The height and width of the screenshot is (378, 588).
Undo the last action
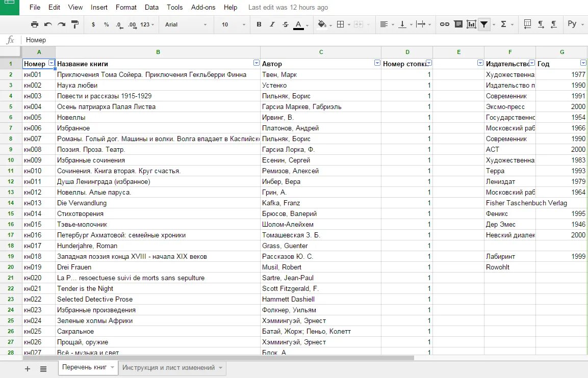(x=48, y=24)
